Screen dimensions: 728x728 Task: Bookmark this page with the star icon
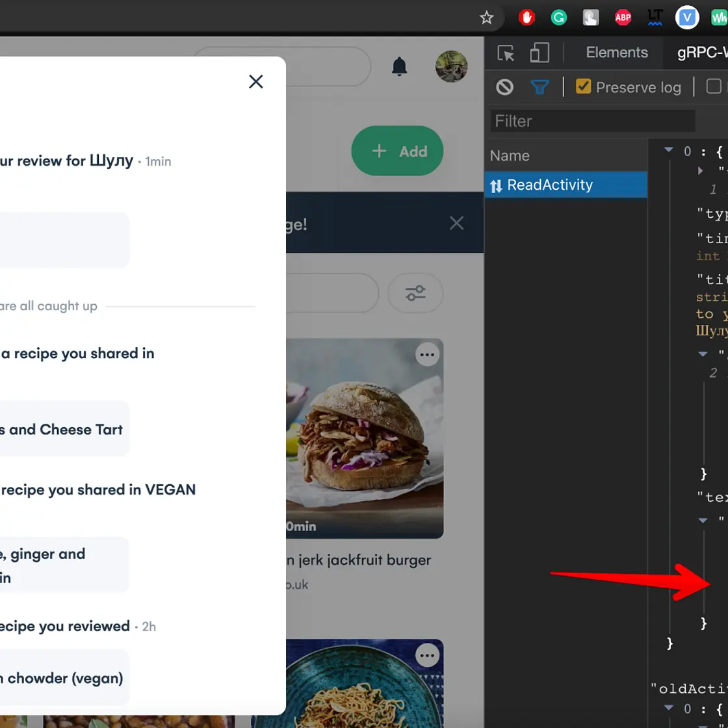tap(486, 18)
